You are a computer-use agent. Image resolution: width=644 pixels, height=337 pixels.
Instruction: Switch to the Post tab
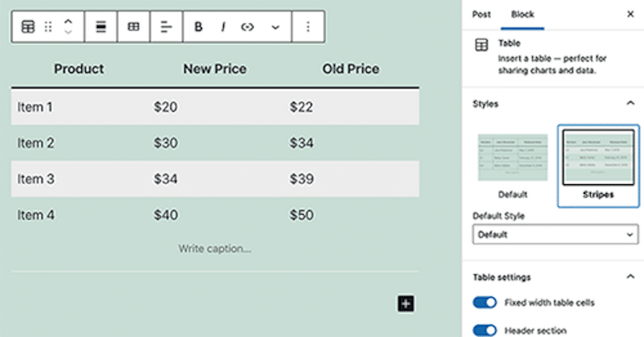click(481, 14)
